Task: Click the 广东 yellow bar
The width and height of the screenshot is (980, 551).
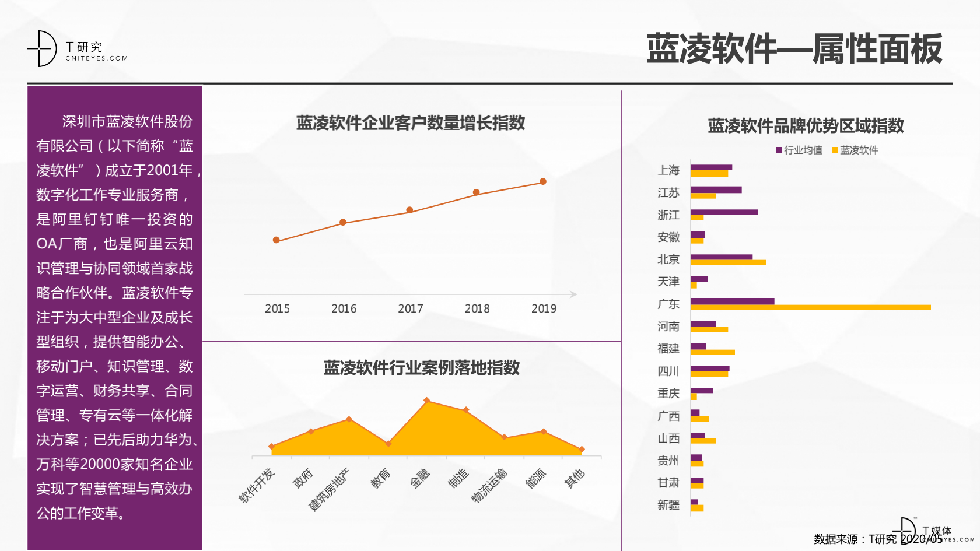Action: [811, 307]
